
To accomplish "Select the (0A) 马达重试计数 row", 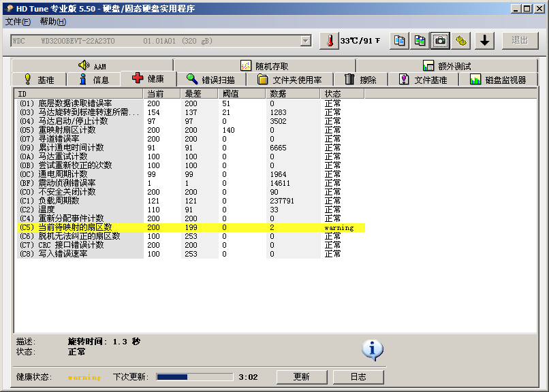I will coord(191,157).
